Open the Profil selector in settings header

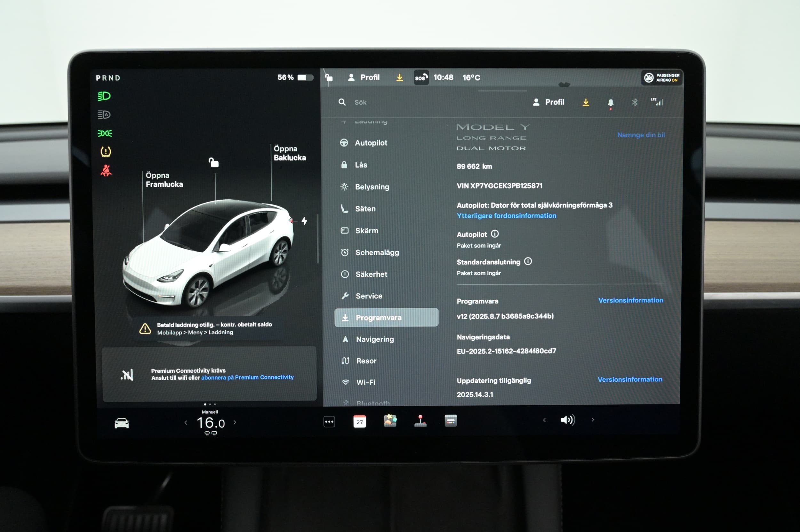548,102
